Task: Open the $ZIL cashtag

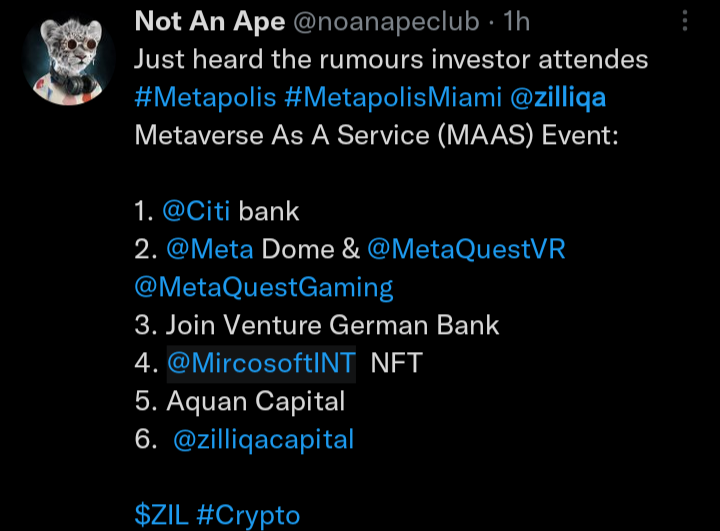Action: click(162, 515)
